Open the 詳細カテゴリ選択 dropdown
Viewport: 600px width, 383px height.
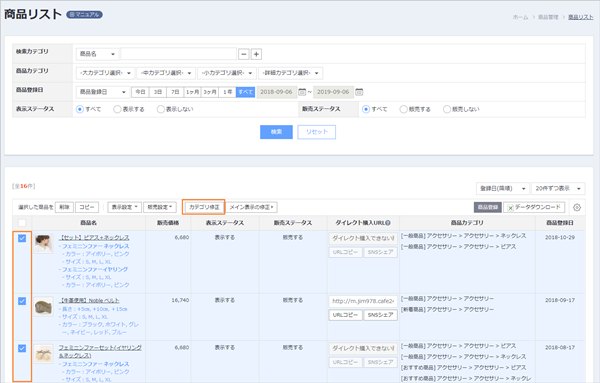[290, 73]
